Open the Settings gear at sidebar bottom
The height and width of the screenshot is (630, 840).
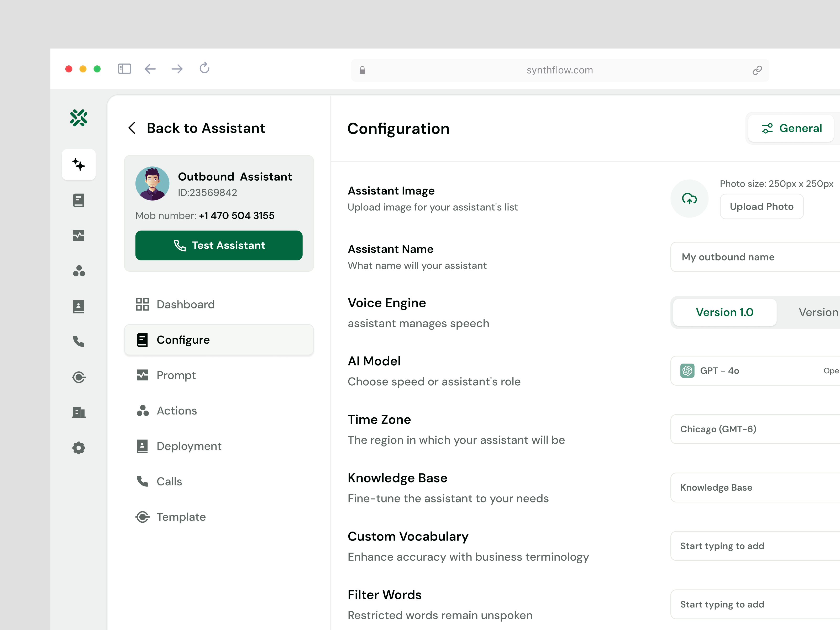click(x=78, y=448)
